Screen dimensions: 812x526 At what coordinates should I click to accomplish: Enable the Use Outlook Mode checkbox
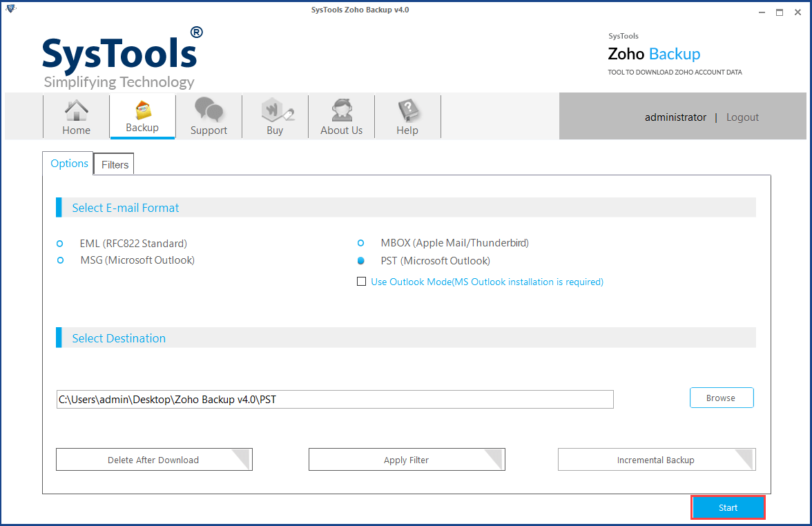coord(362,282)
